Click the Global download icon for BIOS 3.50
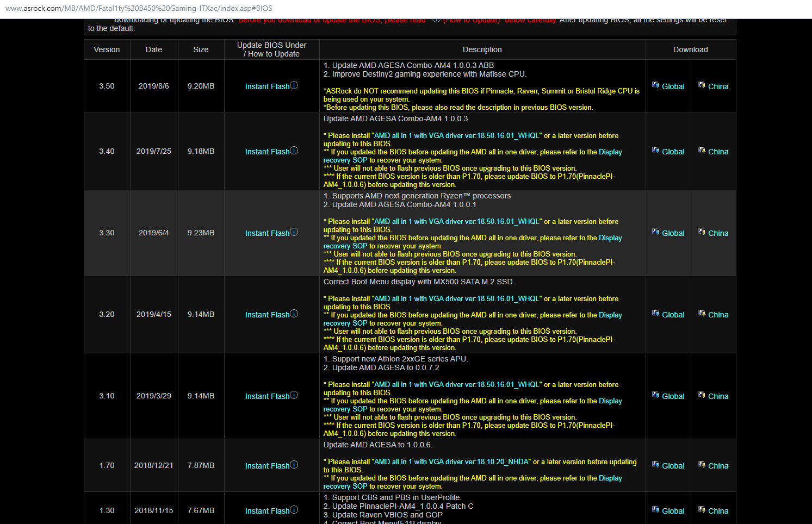Image resolution: width=812 pixels, height=524 pixels. 656,85
